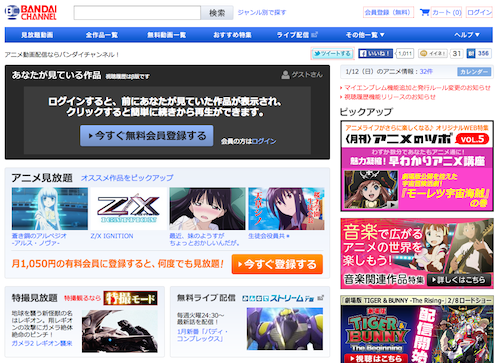Open the Gamera monster thumbnail
Viewport: 500px width, 363px height.
(120, 331)
